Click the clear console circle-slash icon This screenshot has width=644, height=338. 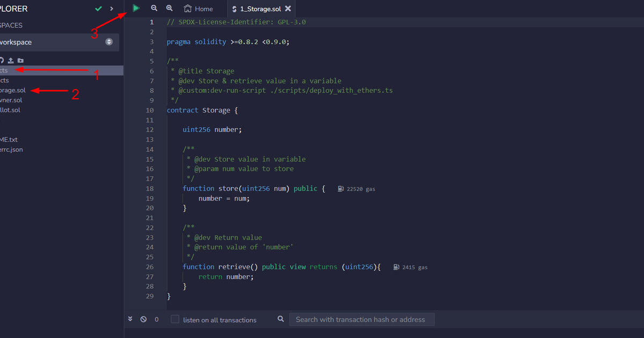click(143, 319)
